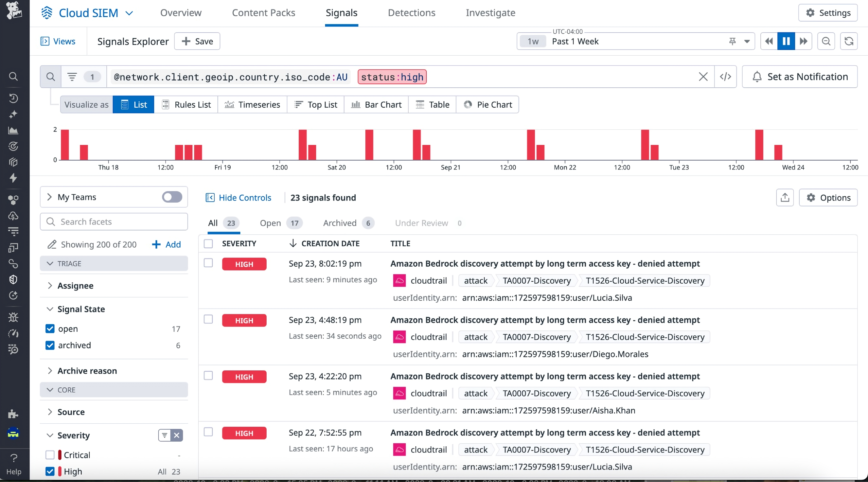Image resolution: width=868 pixels, height=482 pixels.
Task: Open the lightning bolt icon in the sidebar
Action: pyautogui.click(x=13, y=178)
